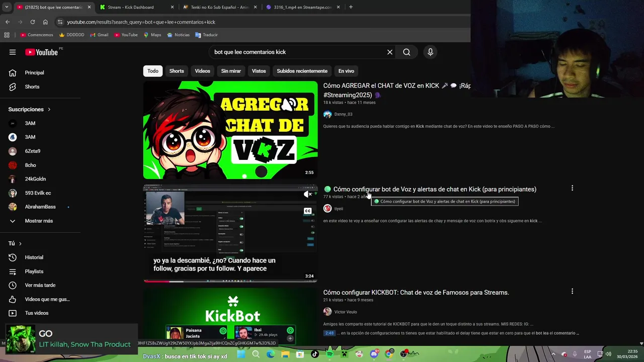Open Principal in the sidebar
644x362 pixels.
point(35,72)
